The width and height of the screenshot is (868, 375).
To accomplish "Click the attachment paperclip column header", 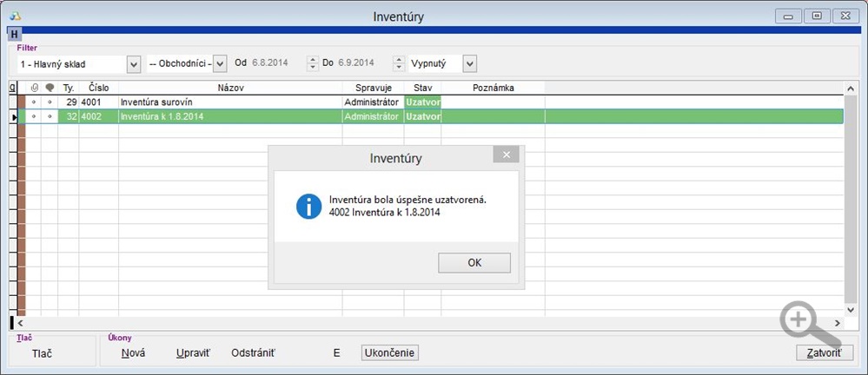I will coord(34,88).
